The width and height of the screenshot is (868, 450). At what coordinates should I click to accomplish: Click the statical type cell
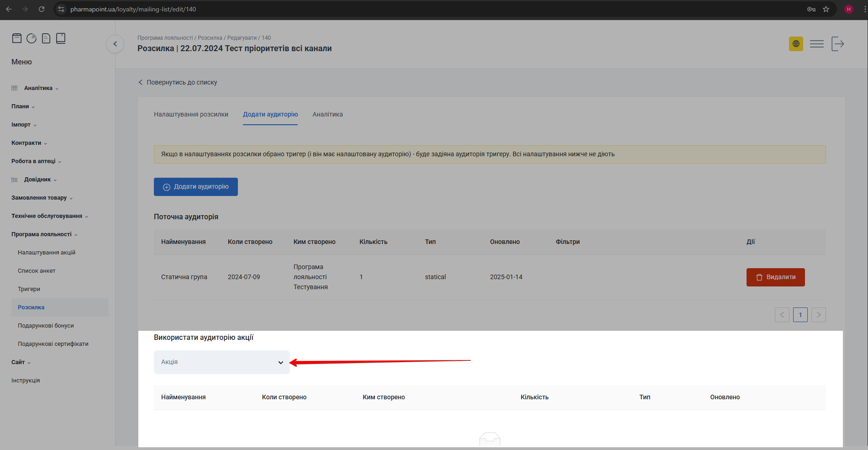point(435,277)
